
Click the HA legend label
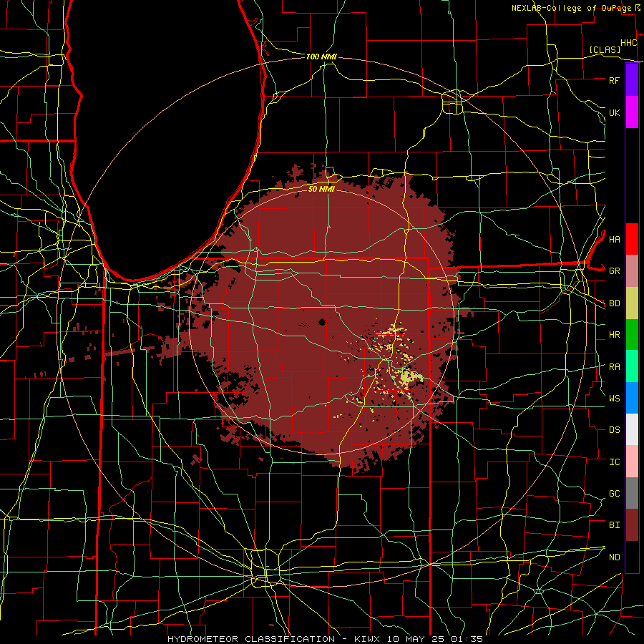(614, 239)
